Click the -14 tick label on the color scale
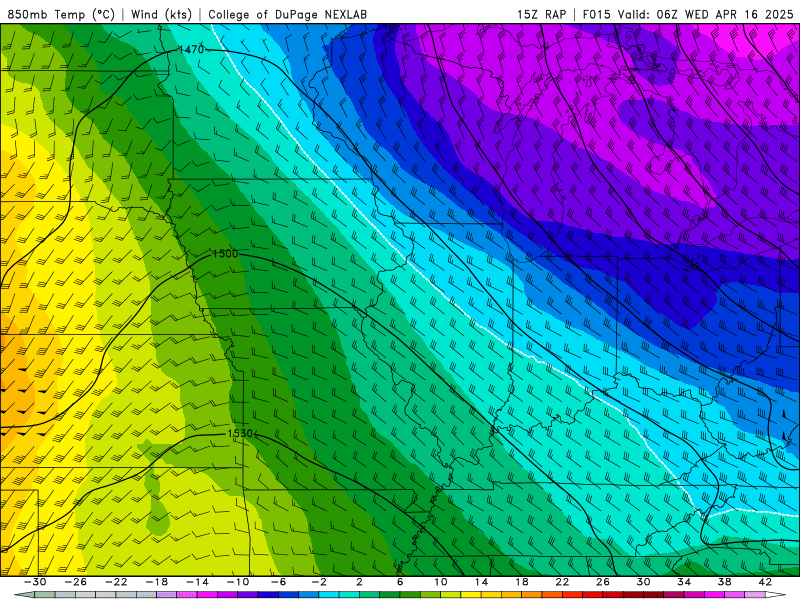The height and width of the screenshot is (600, 800). [x=197, y=582]
